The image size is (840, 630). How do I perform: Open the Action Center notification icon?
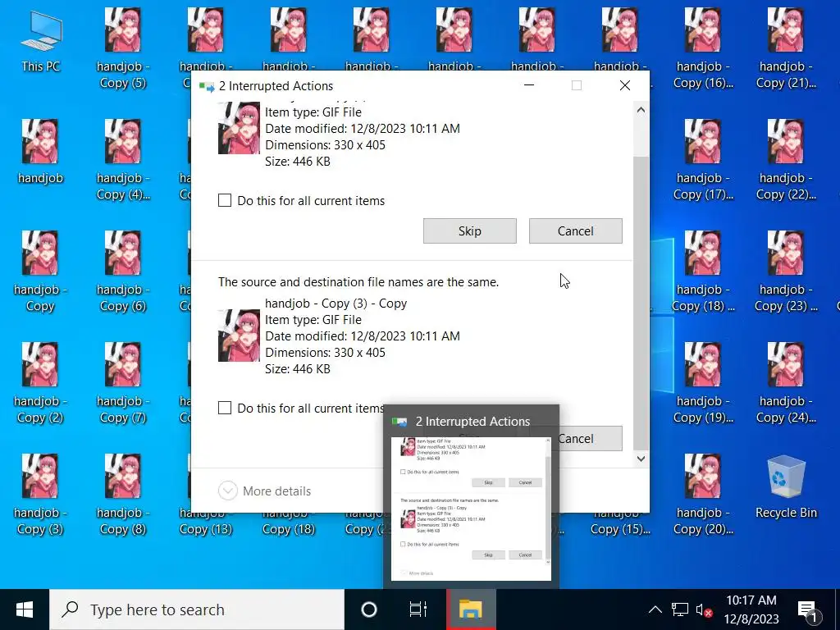coord(808,609)
